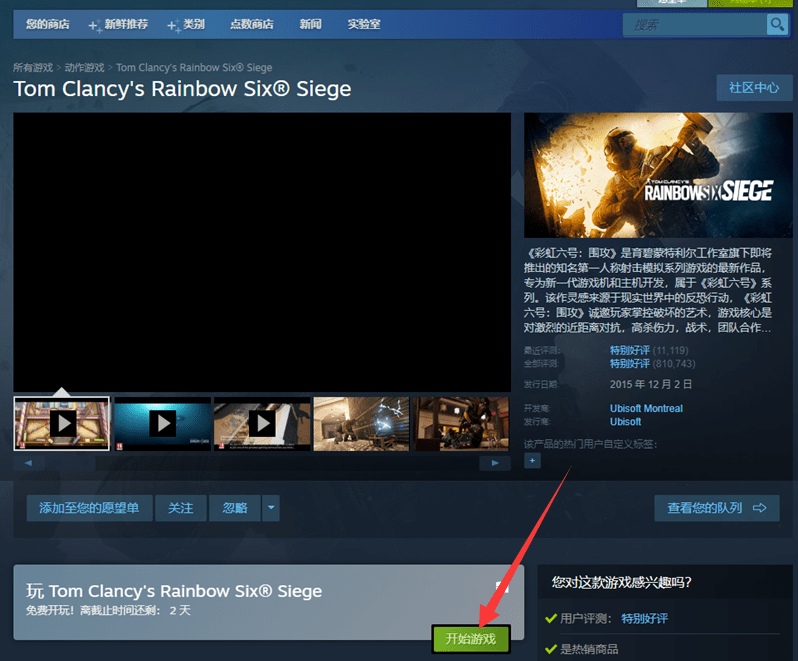Open the 点数商店 tab
The height and width of the screenshot is (661, 798).
(253, 24)
